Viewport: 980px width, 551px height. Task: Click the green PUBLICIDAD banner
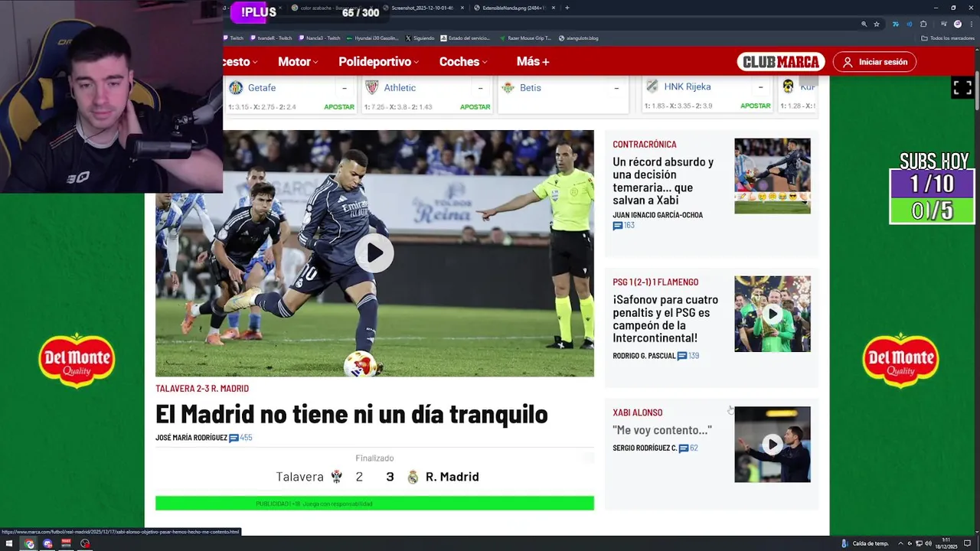click(374, 504)
